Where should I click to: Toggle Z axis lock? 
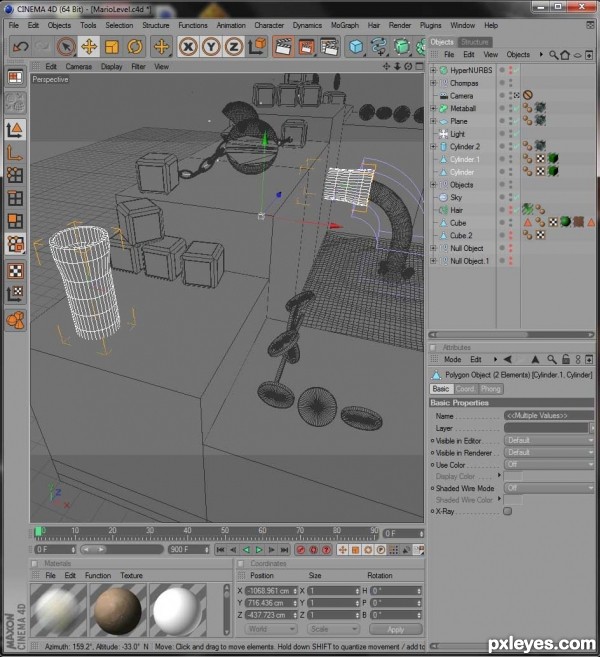[x=234, y=47]
